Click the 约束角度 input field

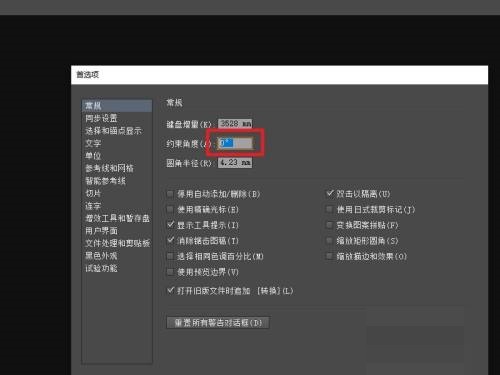(x=235, y=143)
